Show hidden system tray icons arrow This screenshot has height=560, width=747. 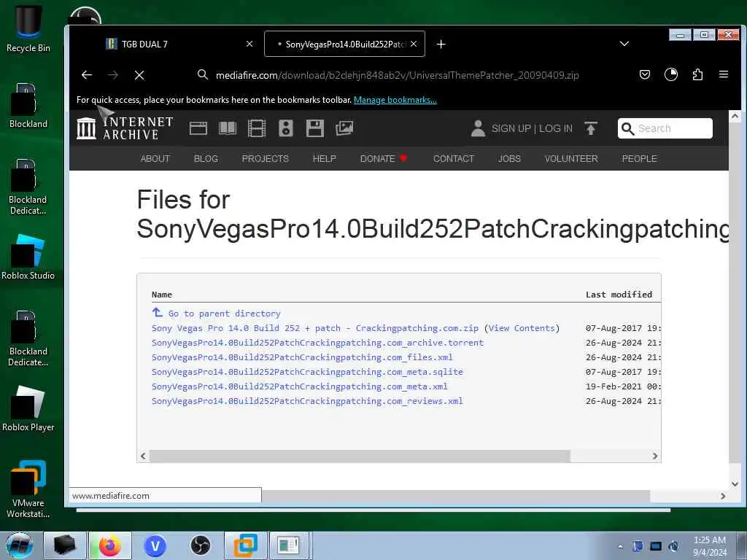click(620, 547)
